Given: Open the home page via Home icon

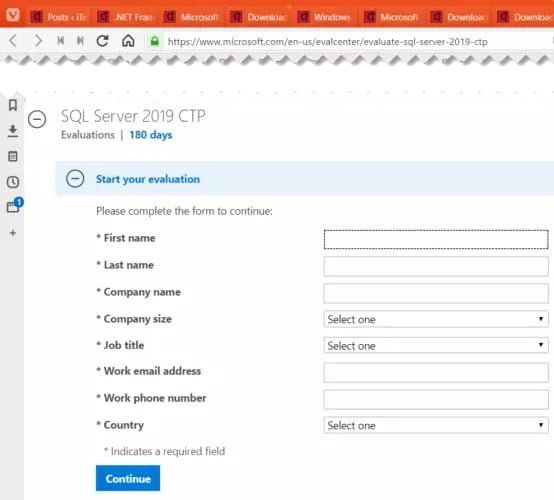Looking at the screenshot, I should tap(128, 41).
